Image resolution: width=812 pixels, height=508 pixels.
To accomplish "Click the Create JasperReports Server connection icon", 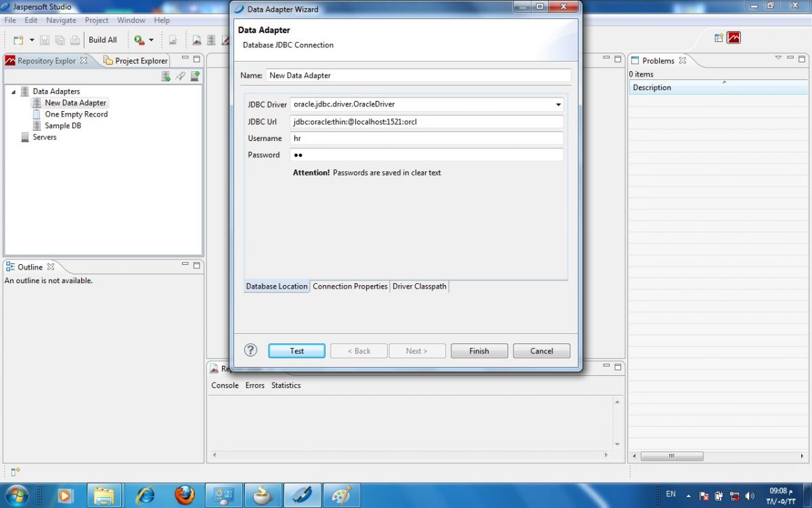I will click(x=195, y=77).
